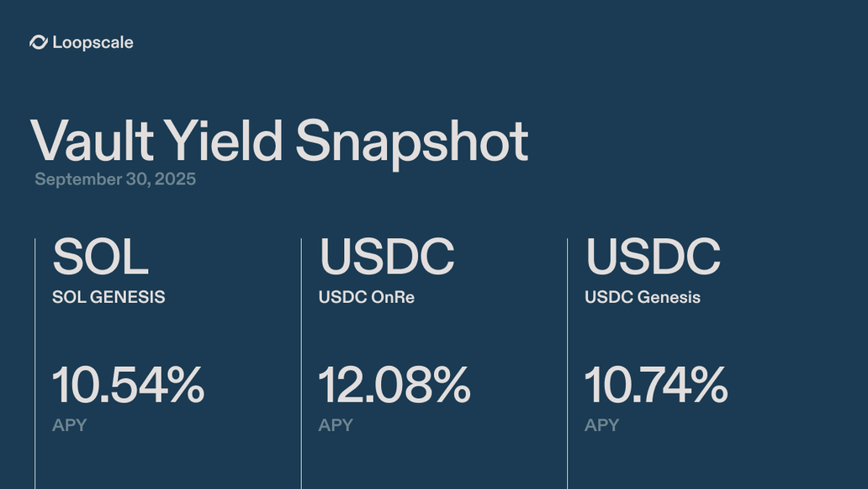Click the word Vault in the title

[93, 141]
